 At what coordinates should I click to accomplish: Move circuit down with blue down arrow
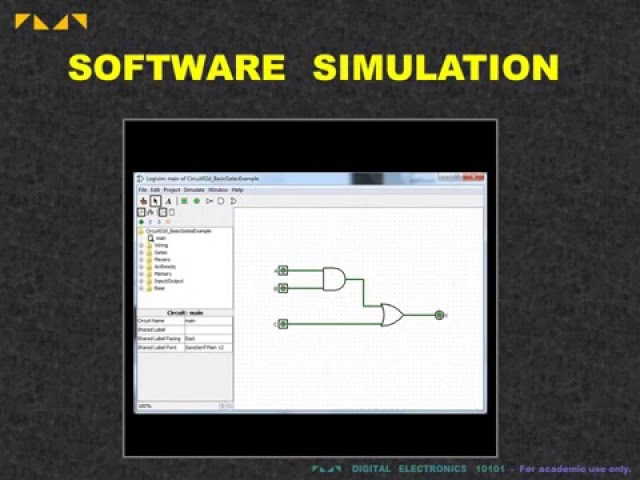click(x=159, y=222)
